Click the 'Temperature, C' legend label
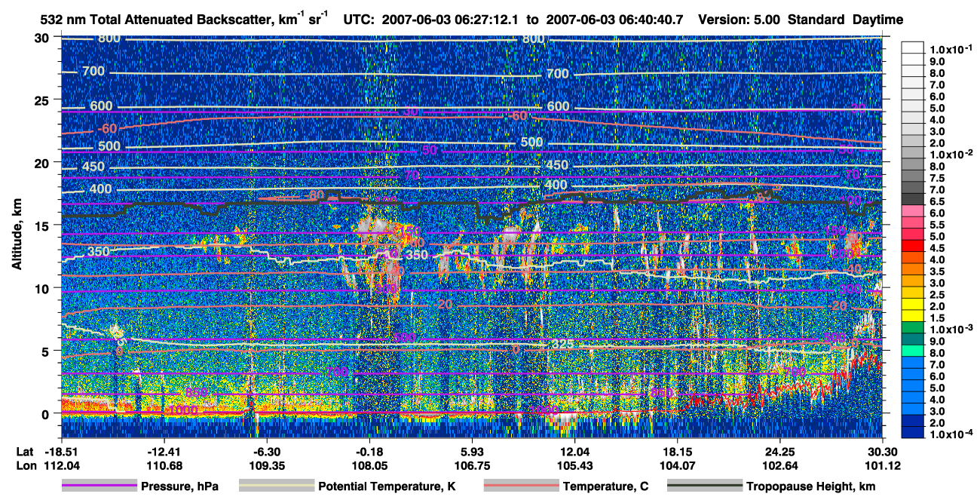 [605, 487]
